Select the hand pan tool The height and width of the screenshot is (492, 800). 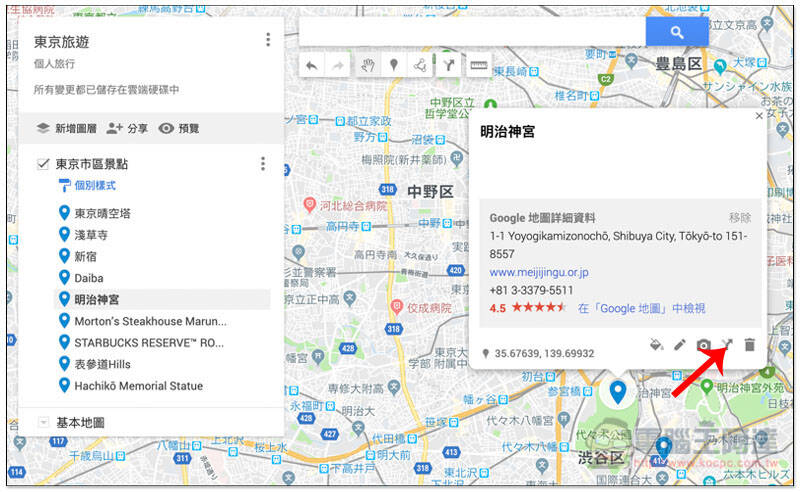coord(367,65)
